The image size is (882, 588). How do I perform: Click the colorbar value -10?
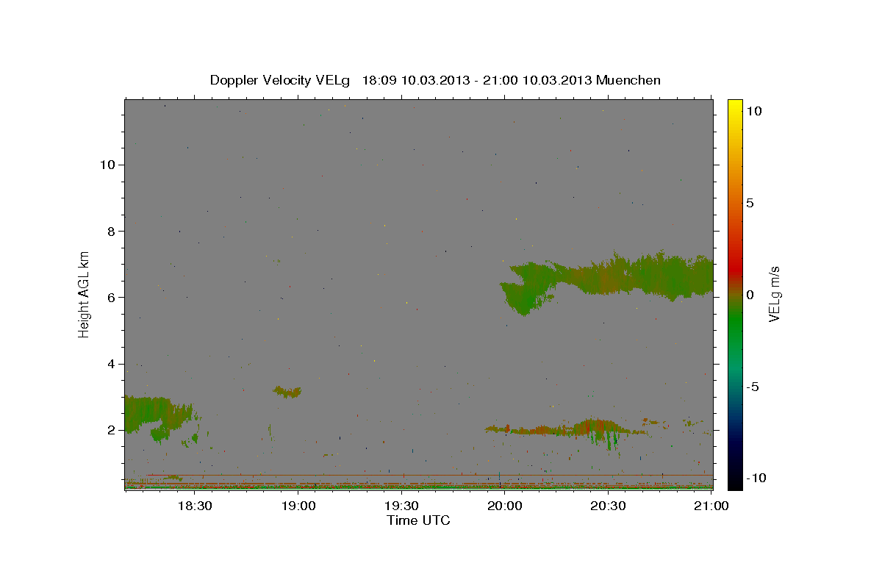click(x=755, y=478)
